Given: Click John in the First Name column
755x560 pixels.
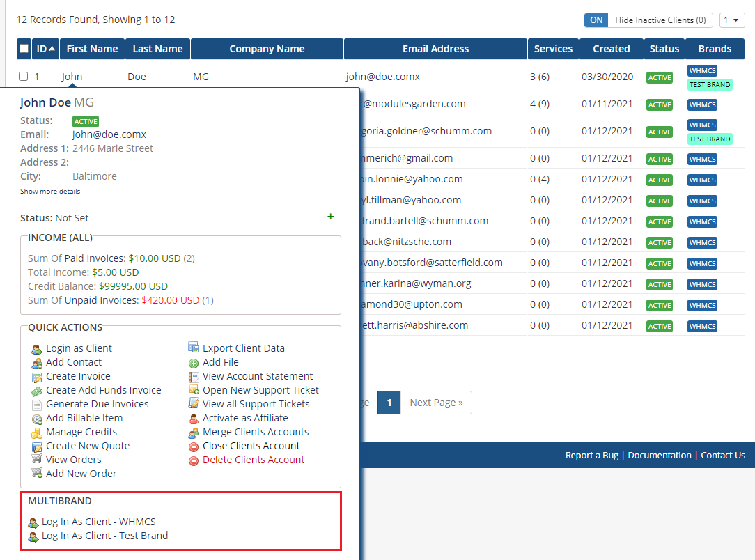Looking at the screenshot, I should point(72,77).
